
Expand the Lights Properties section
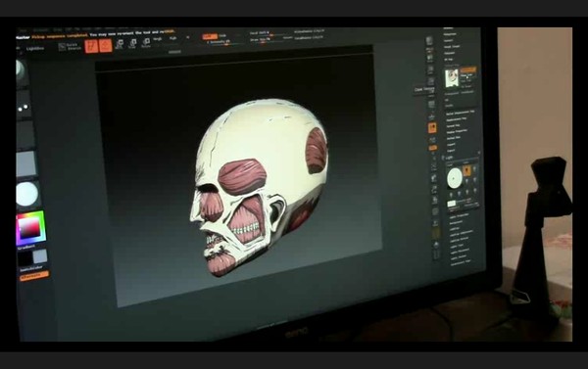click(x=460, y=215)
